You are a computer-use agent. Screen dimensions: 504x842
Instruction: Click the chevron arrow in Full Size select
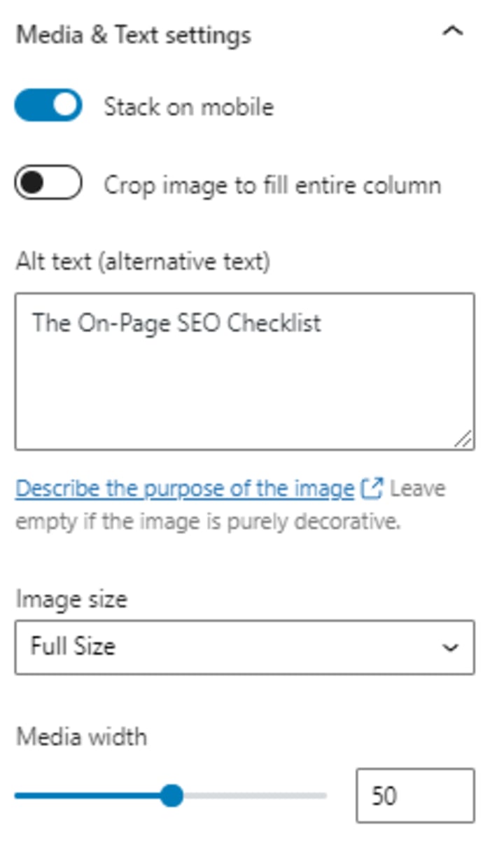click(x=450, y=647)
